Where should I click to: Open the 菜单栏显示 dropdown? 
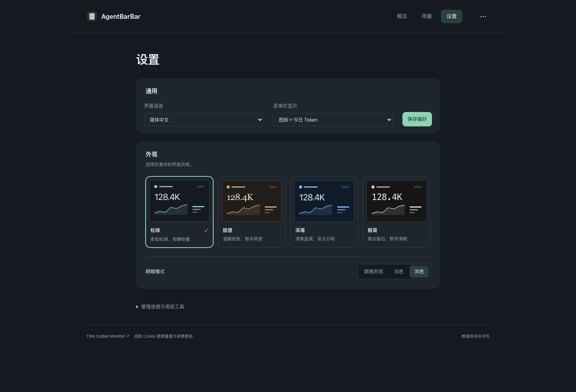click(x=333, y=120)
